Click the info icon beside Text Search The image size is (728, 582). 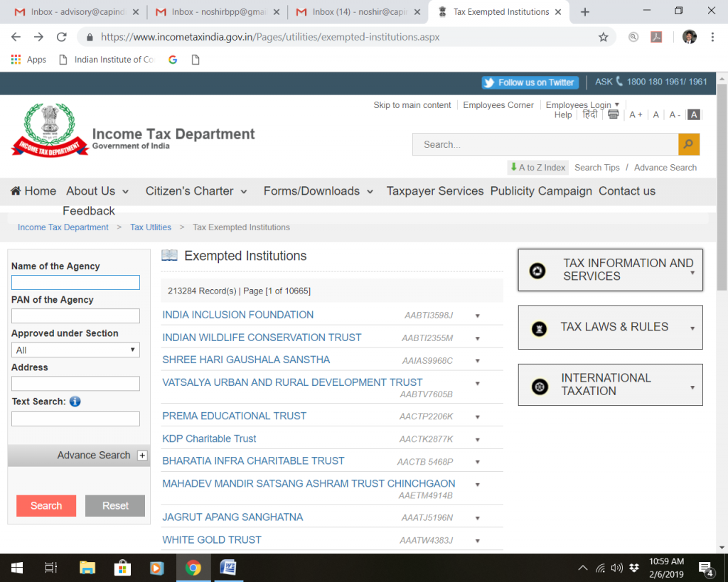point(76,401)
